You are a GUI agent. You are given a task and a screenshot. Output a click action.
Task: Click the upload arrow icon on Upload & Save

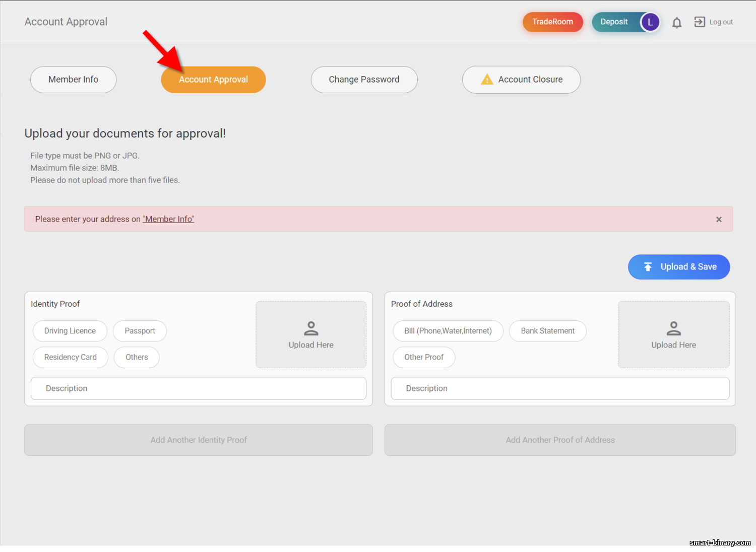click(x=648, y=267)
